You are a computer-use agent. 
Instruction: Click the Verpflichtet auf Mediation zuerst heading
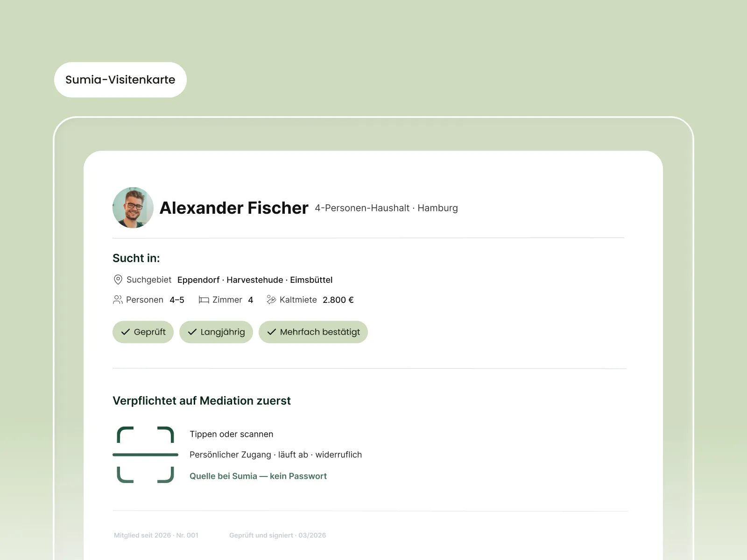tap(202, 400)
